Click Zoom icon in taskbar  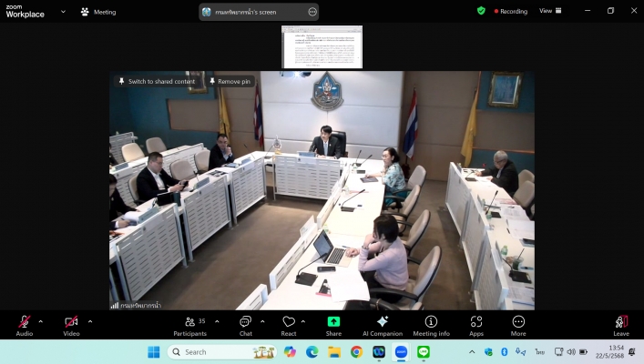tap(401, 352)
